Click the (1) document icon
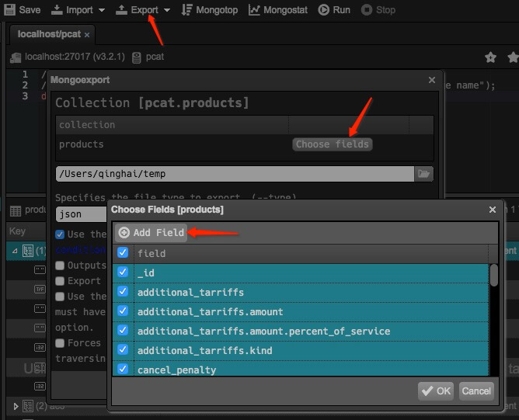Image resolution: width=519 pixels, height=420 pixels. 28,251
